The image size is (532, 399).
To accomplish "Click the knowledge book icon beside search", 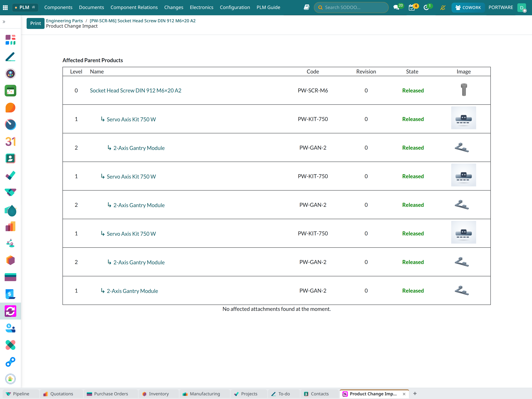I will (x=306, y=7).
